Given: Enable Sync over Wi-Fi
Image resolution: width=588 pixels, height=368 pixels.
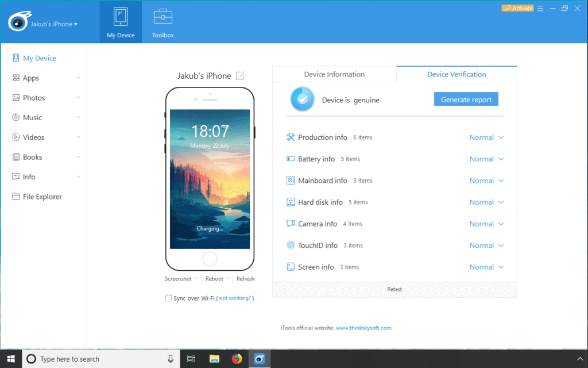Looking at the screenshot, I should pyautogui.click(x=169, y=298).
